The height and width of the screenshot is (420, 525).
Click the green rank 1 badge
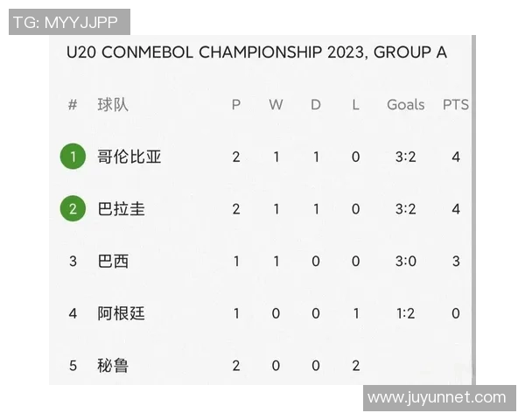click(73, 157)
